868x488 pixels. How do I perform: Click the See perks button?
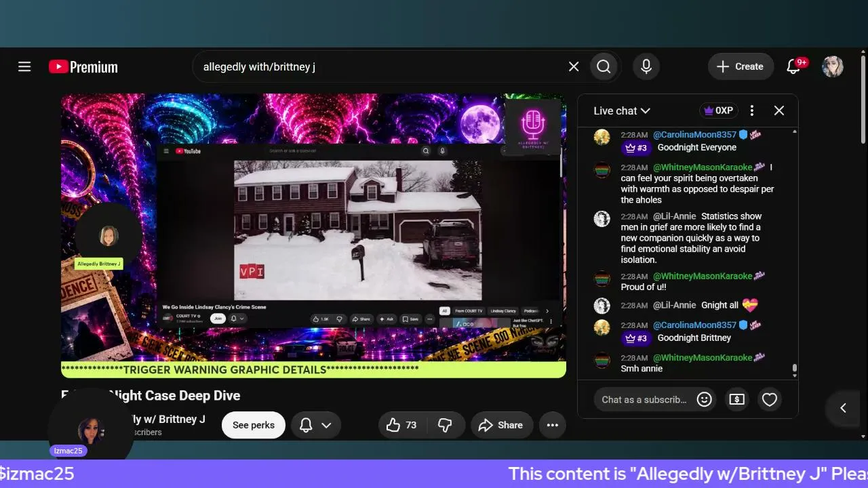click(254, 425)
